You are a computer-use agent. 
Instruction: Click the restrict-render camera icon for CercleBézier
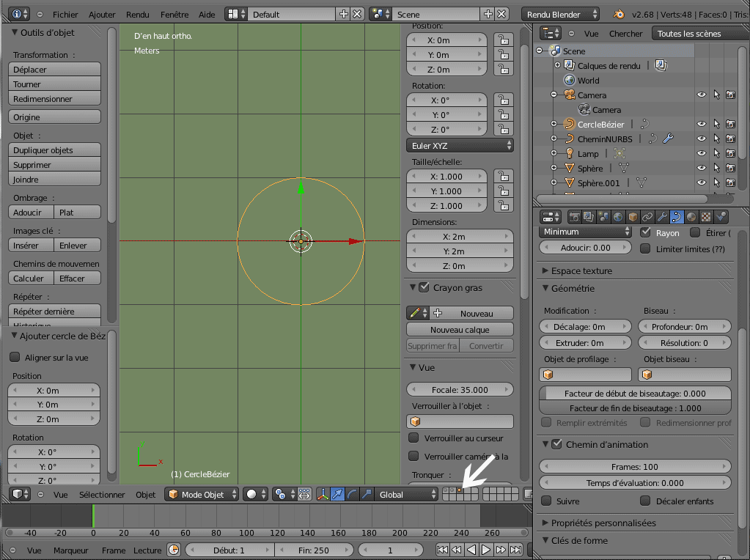[730, 125]
